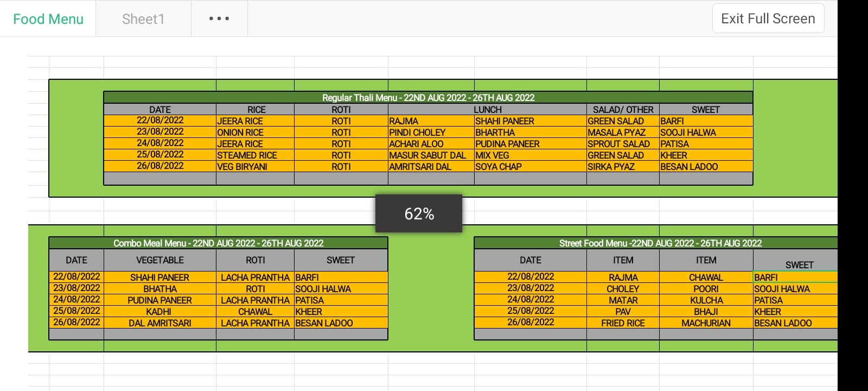The height and width of the screenshot is (391, 868).
Task: Switch to the Sheet1 tab
Action: (143, 19)
